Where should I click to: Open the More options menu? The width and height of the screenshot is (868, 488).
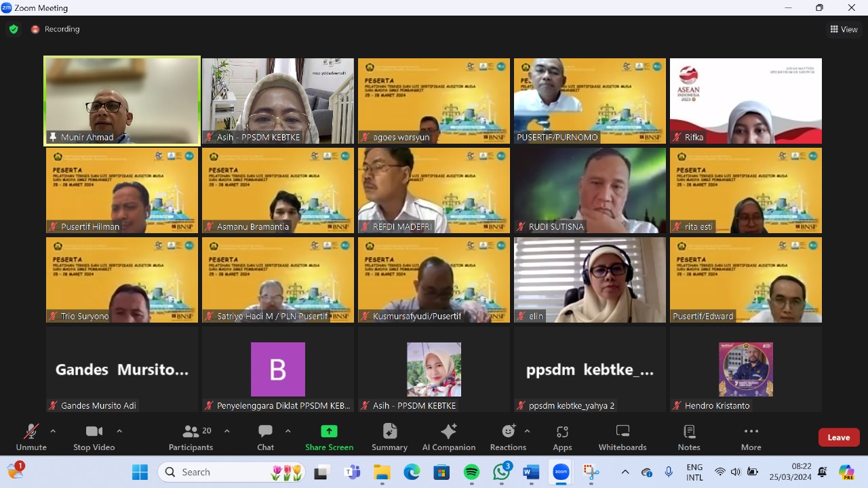click(x=751, y=437)
